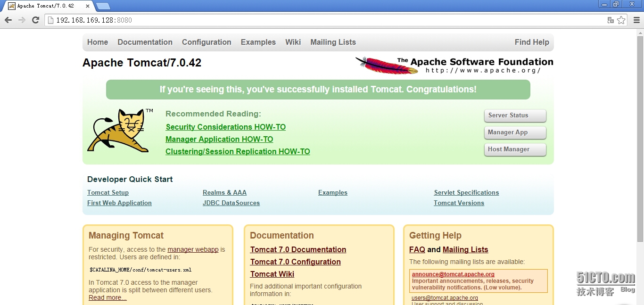
Task: Open Home in navigation bar
Action: (x=98, y=42)
